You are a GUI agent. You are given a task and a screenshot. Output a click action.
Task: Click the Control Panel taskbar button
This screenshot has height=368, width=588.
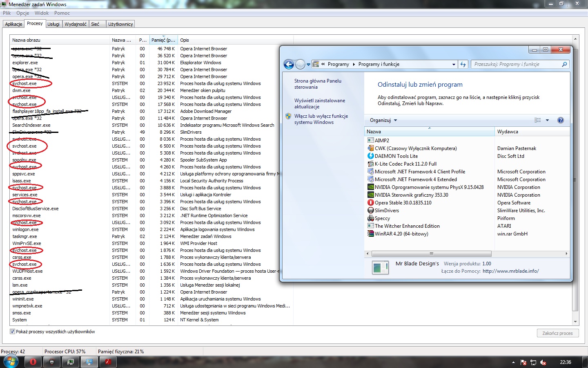(89, 362)
